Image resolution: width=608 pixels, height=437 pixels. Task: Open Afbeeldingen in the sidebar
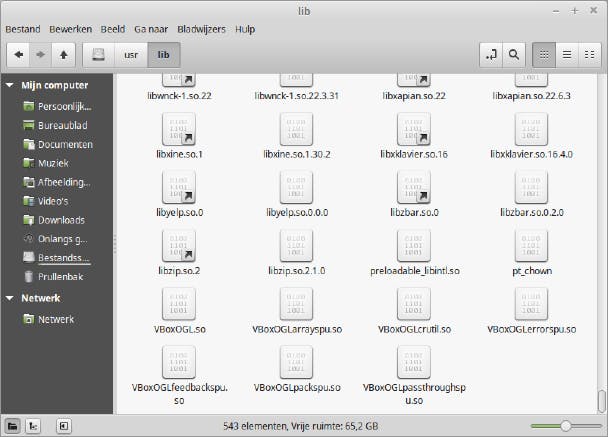pyautogui.click(x=57, y=182)
